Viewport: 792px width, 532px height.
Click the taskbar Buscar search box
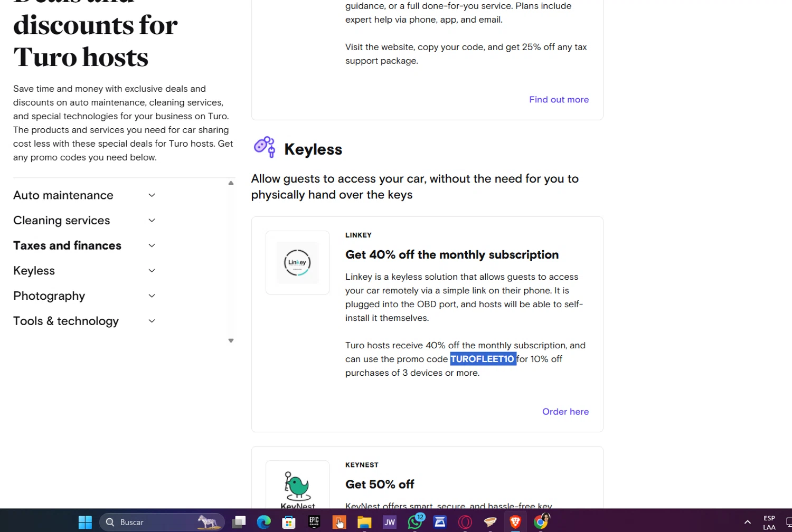coord(162,522)
